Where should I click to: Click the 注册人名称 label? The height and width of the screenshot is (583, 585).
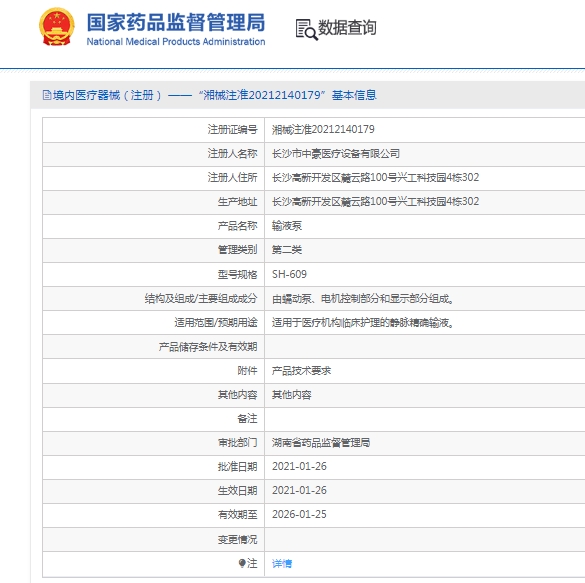[x=232, y=154]
